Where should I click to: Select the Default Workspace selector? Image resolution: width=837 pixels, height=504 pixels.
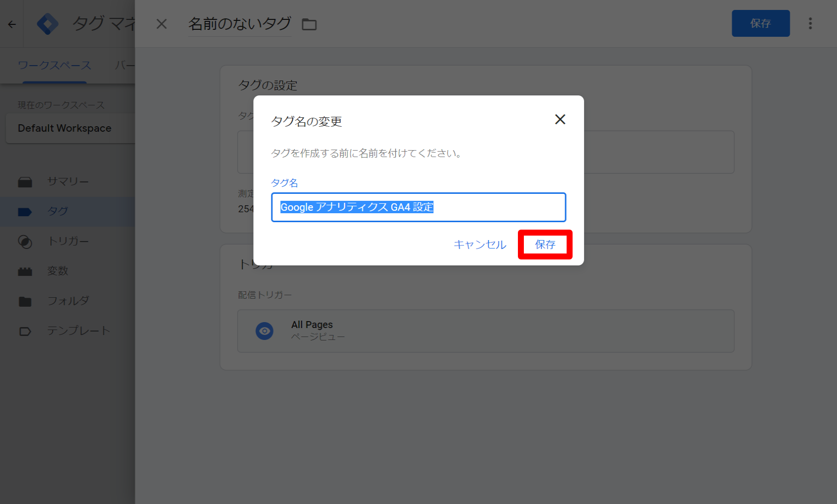coord(70,128)
